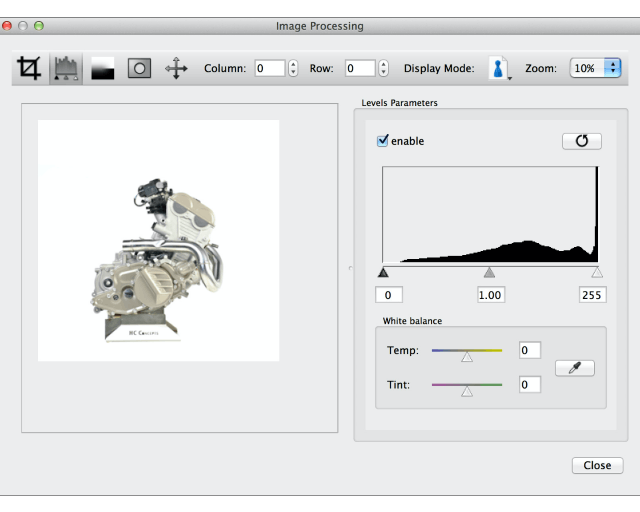This screenshot has height=512, width=640.
Task: Select the Move arrows tool
Action: [x=176, y=68]
